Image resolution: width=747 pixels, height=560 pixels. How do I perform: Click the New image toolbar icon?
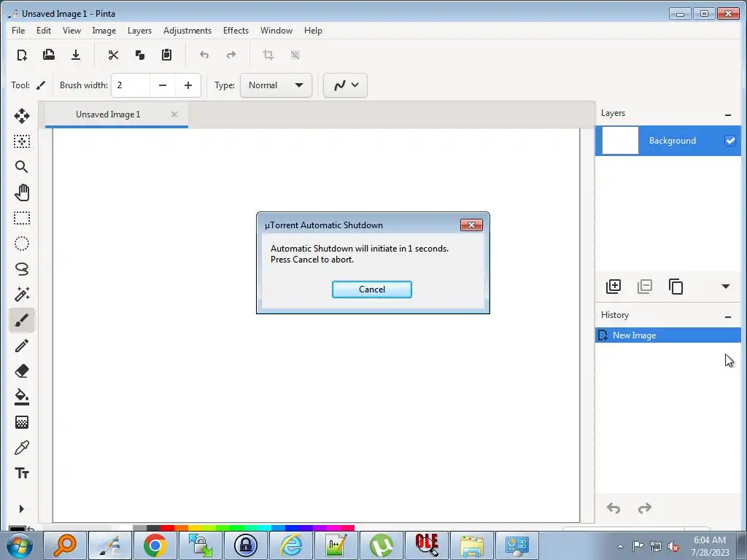(22, 55)
